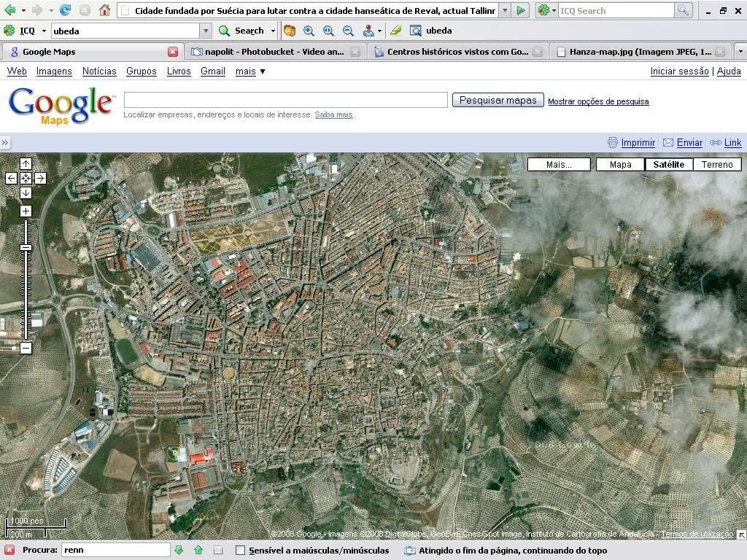Open the 'mais' dropdown in Google navigation
The height and width of the screenshot is (560, 747).
[x=250, y=71]
